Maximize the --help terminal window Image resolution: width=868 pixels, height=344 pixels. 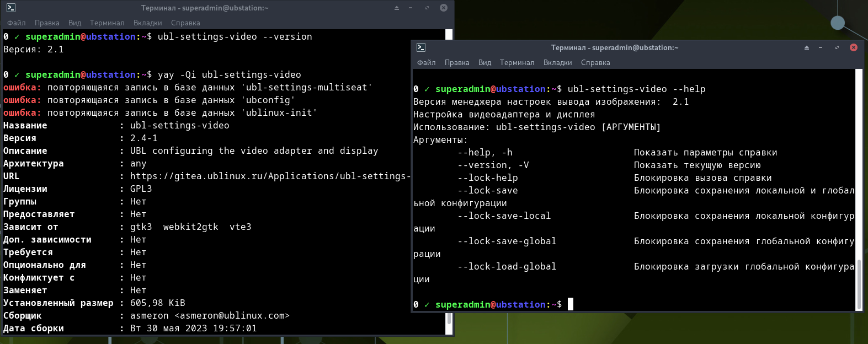click(x=837, y=47)
